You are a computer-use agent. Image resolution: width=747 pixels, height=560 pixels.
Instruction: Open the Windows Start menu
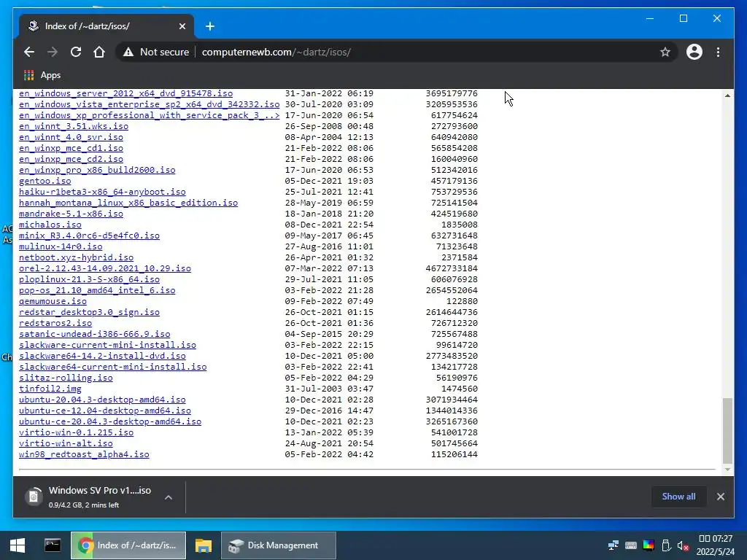[x=18, y=545]
